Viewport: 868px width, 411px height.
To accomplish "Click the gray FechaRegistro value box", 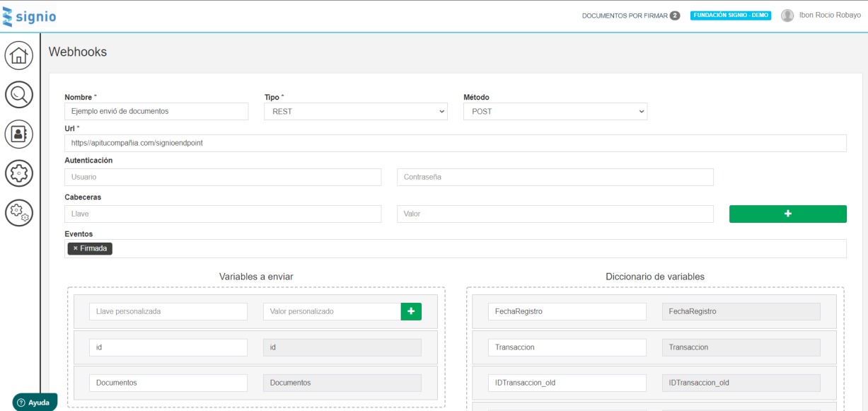I will [741, 311].
